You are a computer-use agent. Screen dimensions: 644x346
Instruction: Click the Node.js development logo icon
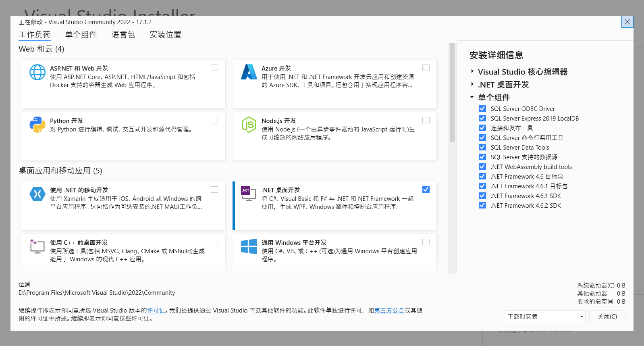point(249,125)
